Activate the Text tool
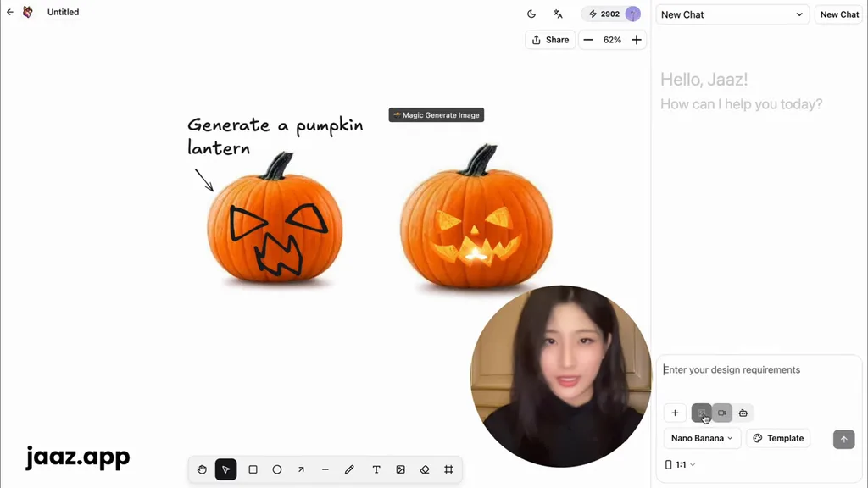This screenshot has height=488, width=868. tap(376, 469)
